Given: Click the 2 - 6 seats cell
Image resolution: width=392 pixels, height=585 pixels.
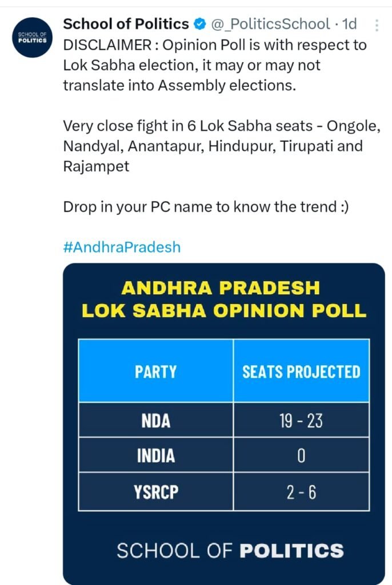Looking at the screenshot, I should tap(301, 491).
